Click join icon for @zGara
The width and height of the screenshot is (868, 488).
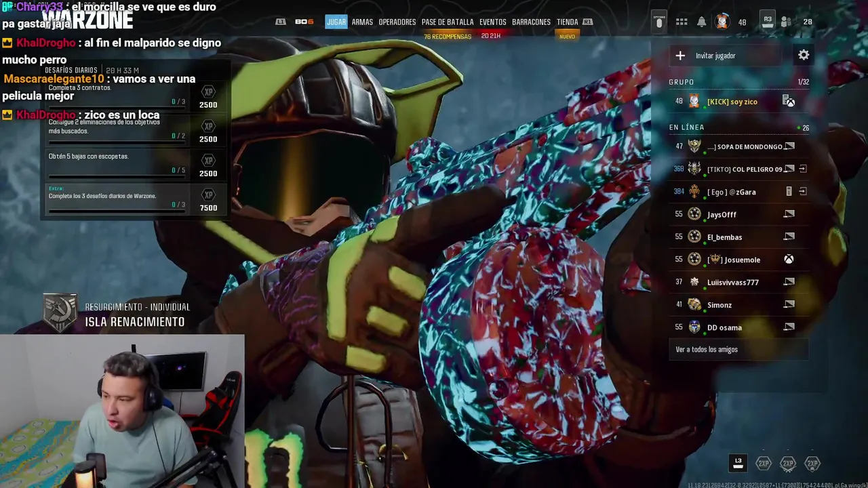point(803,192)
